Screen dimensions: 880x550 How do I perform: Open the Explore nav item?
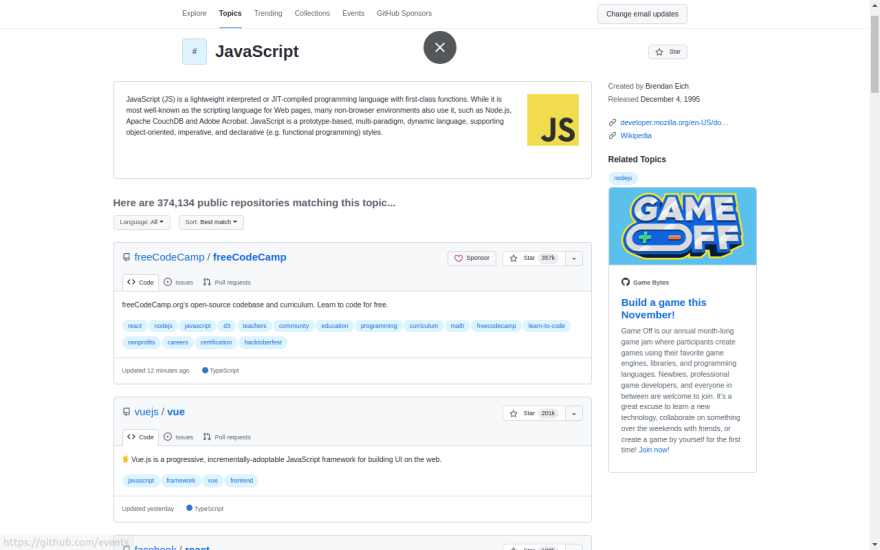[x=194, y=13]
